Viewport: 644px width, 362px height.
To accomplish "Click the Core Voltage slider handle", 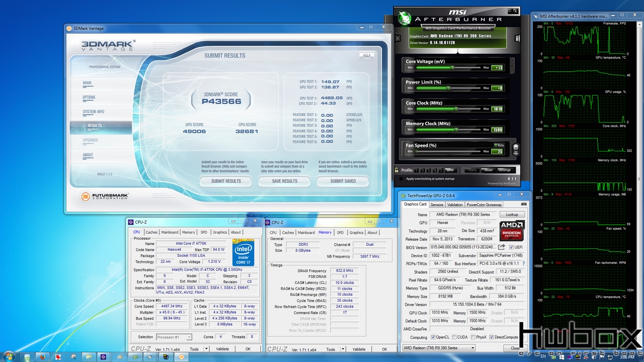I will [x=452, y=67].
